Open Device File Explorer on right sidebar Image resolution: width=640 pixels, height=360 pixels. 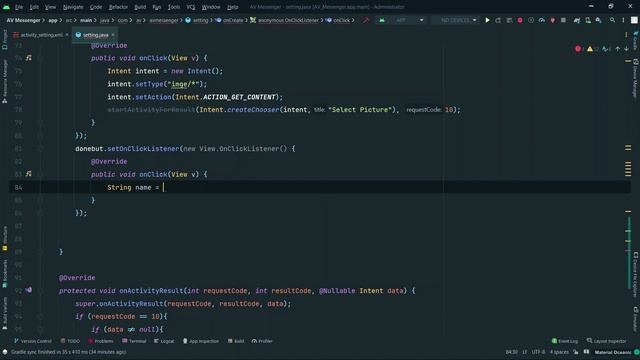tap(636, 275)
